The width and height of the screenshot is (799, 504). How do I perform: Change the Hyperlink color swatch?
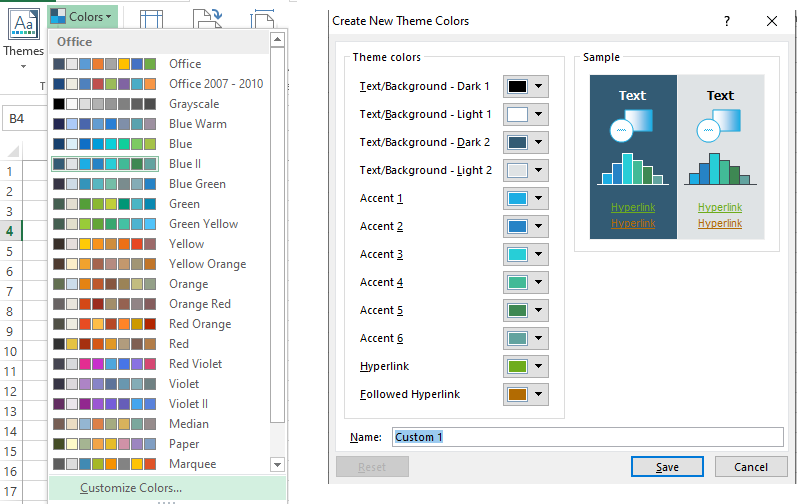coord(526,367)
